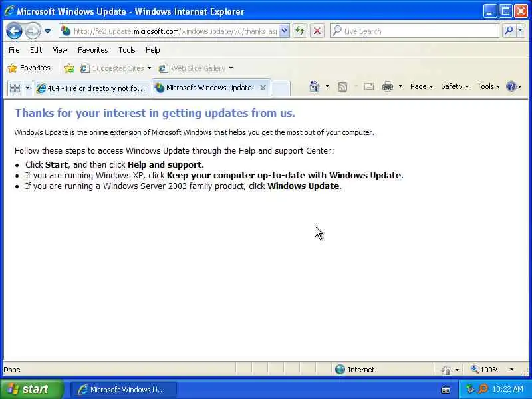Expand the tab list dropdown arrow
This screenshot has height=399, width=532.
click(x=27, y=88)
